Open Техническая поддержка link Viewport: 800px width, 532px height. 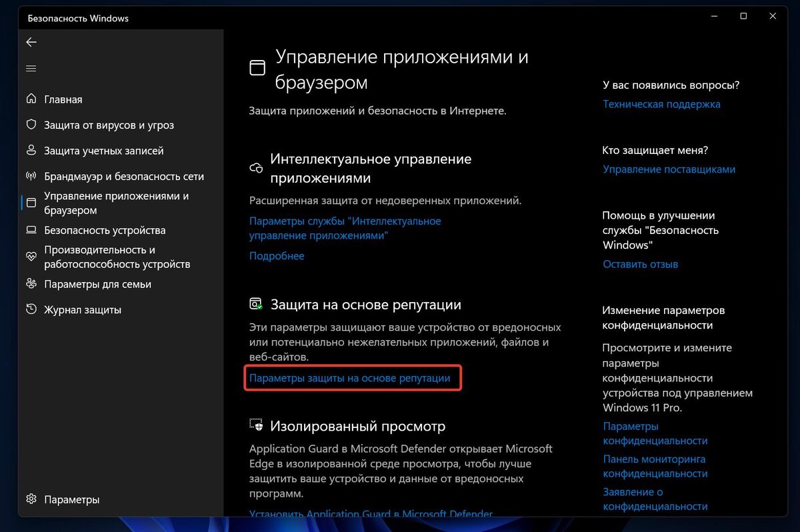click(x=661, y=104)
